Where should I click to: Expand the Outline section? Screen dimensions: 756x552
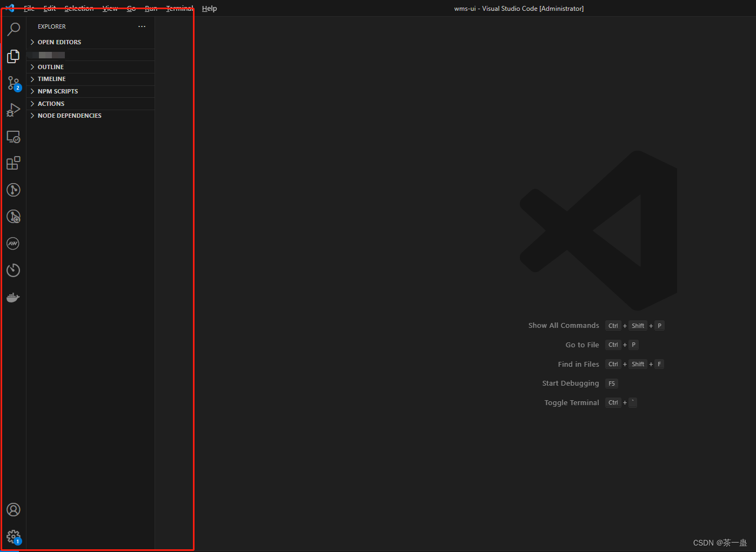click(91, 67)
